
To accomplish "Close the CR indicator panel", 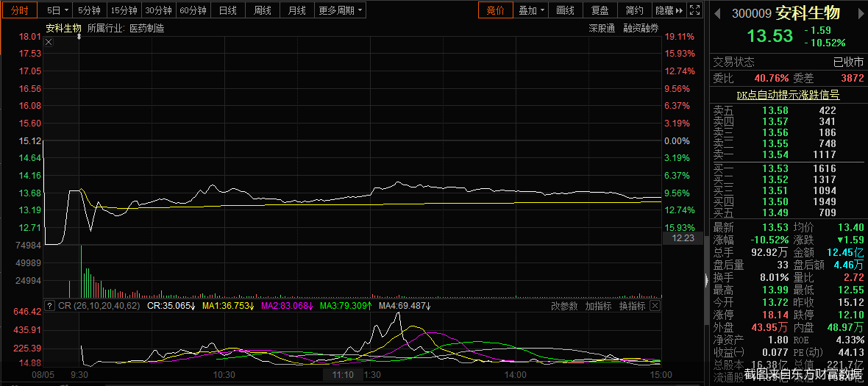I will point(655,305).
